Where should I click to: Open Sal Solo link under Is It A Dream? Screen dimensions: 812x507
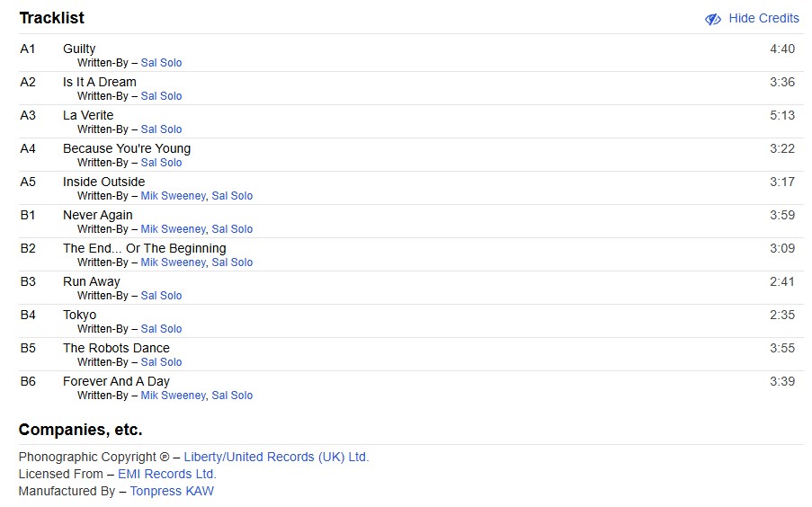click(x=161, y=96)
